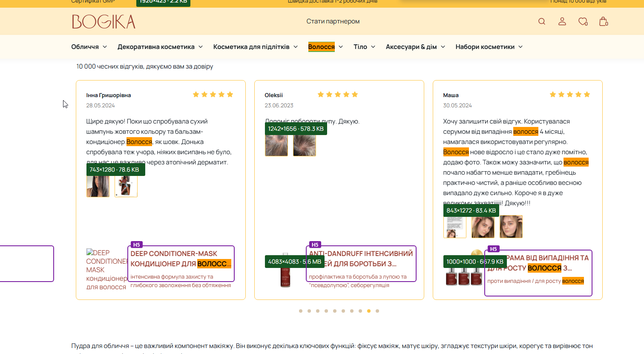Open the hair loss program product title
This screenshot has width=644, height=354.
538,263
